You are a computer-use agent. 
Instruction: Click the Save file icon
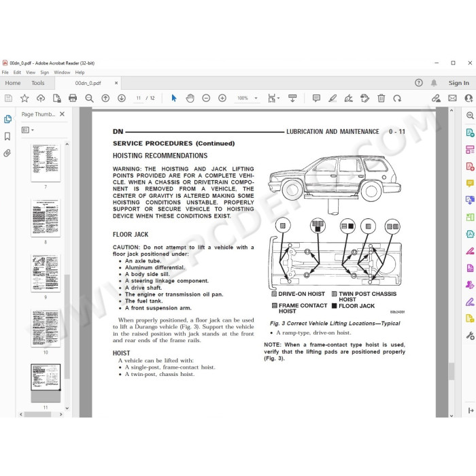(x=8, y=98)
